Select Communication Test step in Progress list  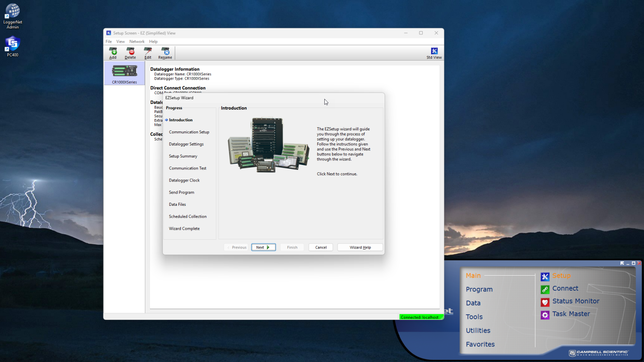(x=188, y=168)
